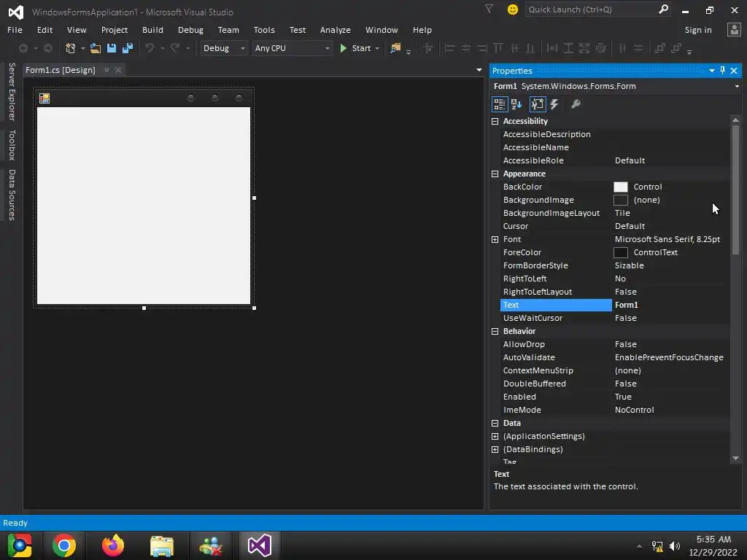Open the object selector dropdown for Form1
Screen dimensions: 747x560
[x=737, y=86]
